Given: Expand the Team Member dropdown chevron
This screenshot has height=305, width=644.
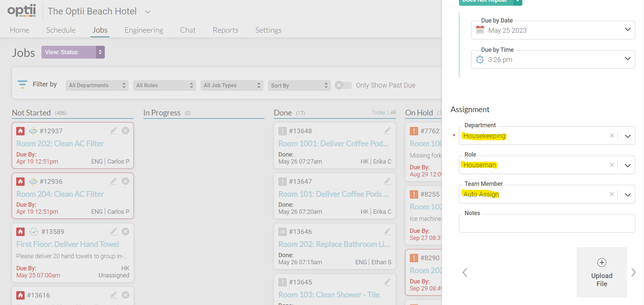Looking at the screenshot, I should (x=627, y=195).
